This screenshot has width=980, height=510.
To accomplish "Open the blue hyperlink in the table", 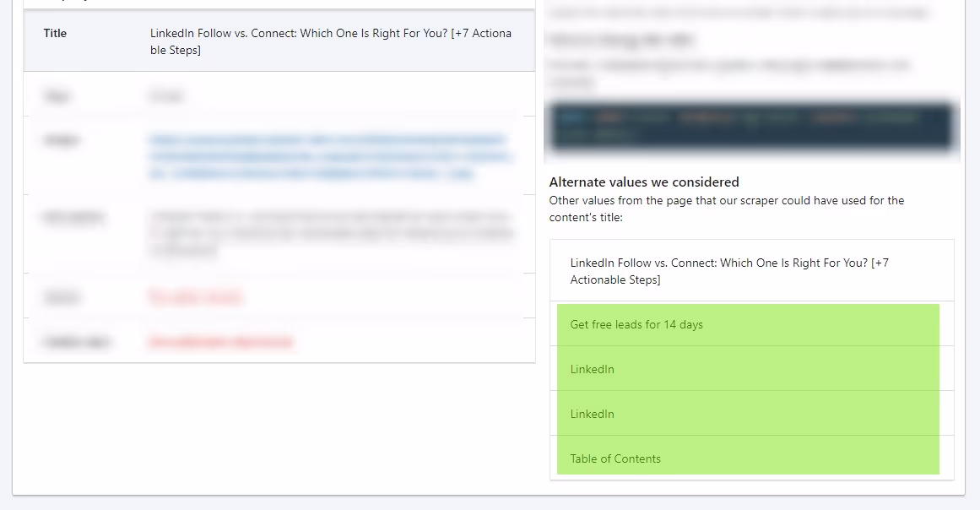I will click(x=328, y=156).
